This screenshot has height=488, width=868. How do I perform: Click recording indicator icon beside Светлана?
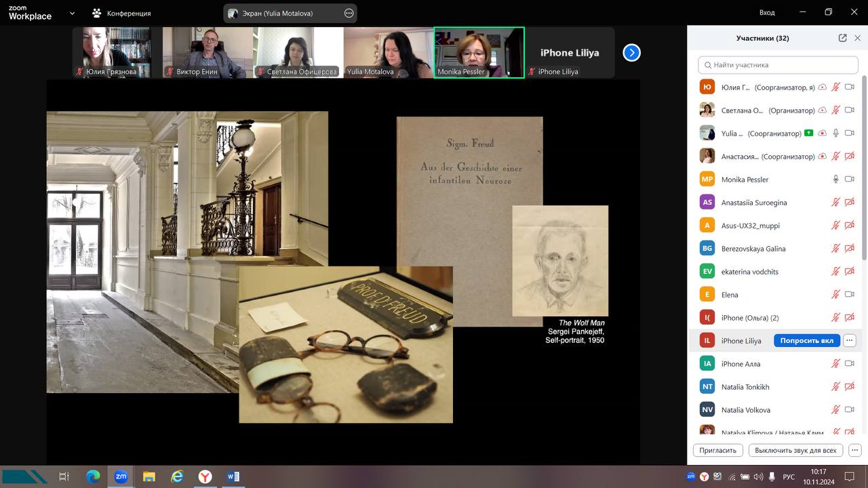click(x=822, y=110)
